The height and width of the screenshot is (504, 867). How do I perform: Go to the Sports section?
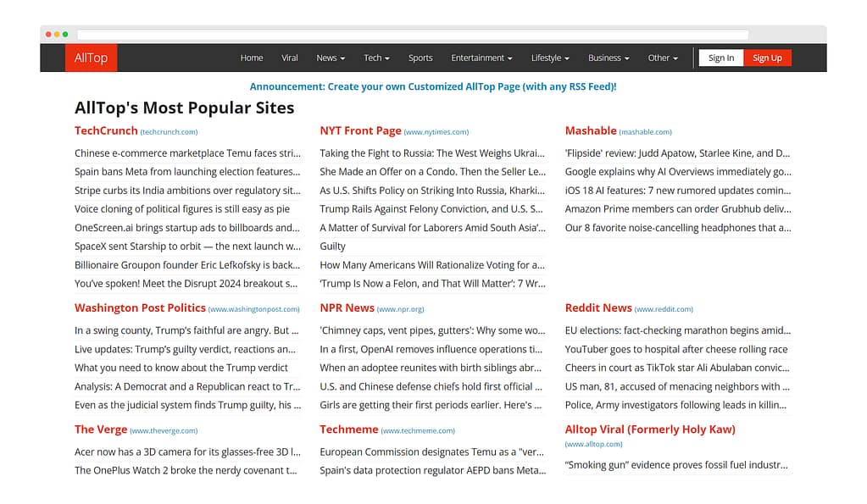click(x=420, y=58)
